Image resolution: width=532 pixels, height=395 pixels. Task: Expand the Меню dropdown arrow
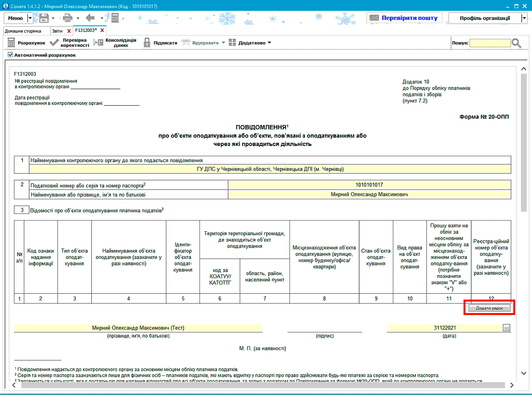30,18
